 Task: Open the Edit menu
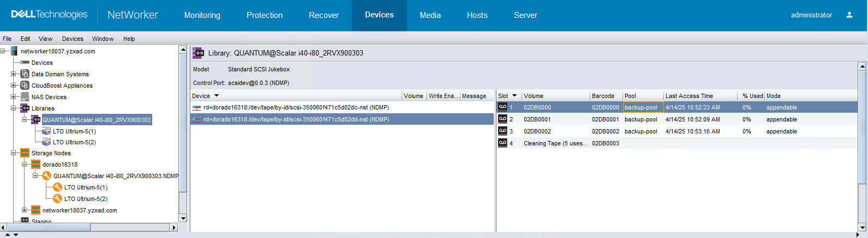click(x=26, y=39)
